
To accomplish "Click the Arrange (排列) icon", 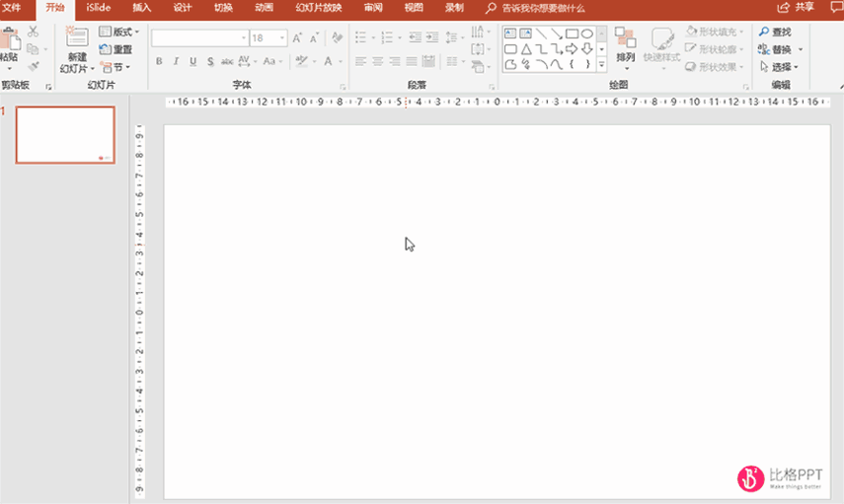I will coord(625,38).
